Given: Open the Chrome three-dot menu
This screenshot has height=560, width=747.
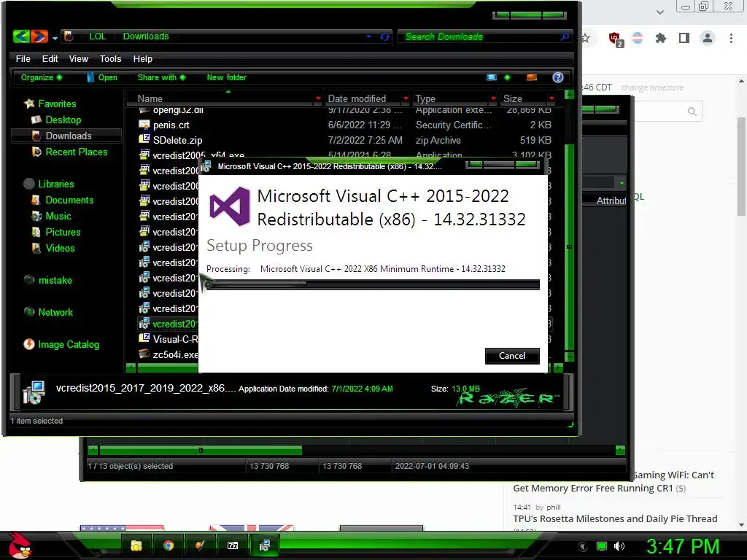Looking at the screenshot, I should click(x=731, y=38).
